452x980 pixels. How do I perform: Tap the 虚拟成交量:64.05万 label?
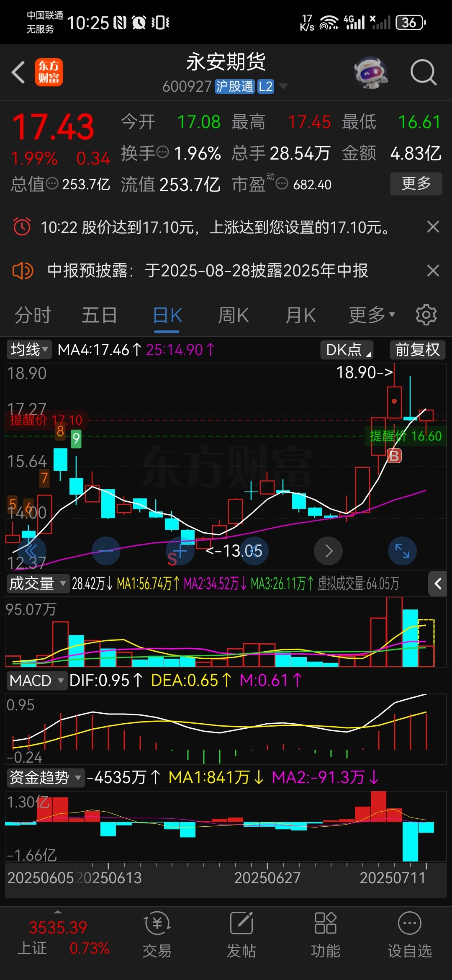coord(358,583)
